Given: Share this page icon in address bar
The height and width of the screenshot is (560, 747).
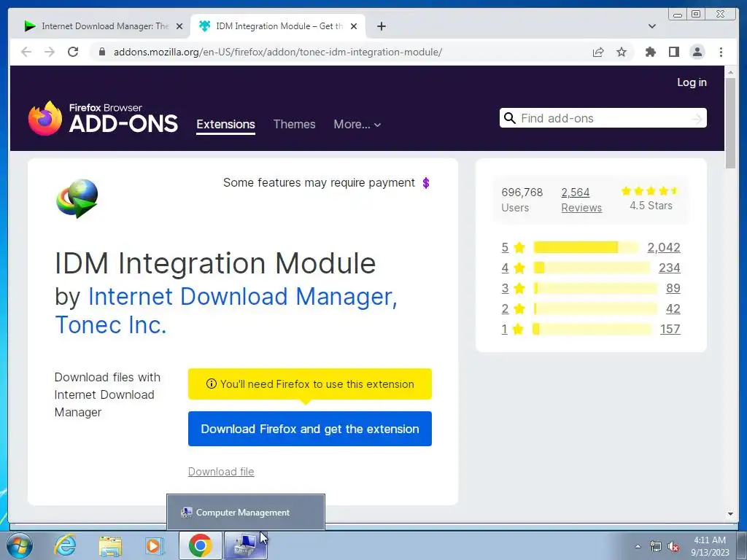Looking at the screenshot, I should pyautogui.click(x=598, y=52).
